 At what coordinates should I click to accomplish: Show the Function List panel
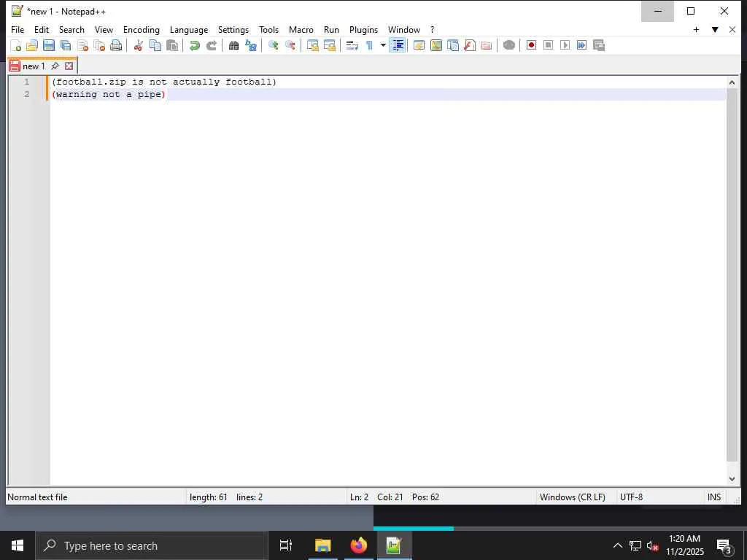470,45
